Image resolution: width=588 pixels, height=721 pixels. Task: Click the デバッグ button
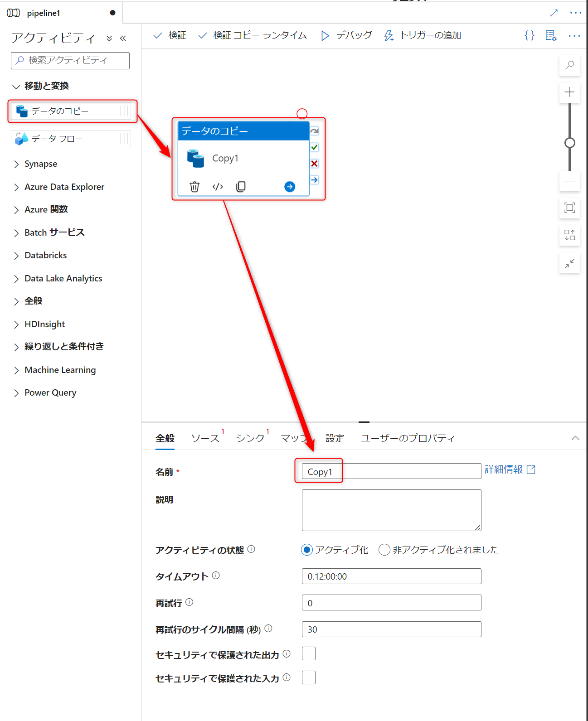[346, 35]
